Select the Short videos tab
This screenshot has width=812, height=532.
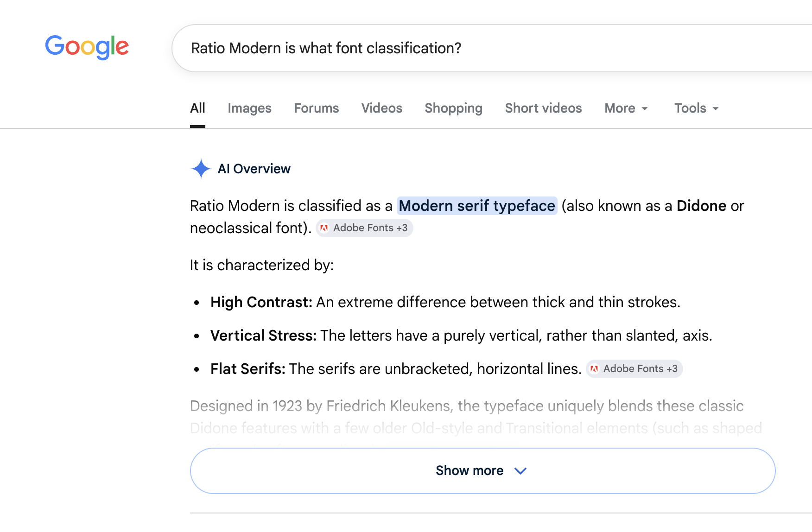pyautogui.click(x=543, y=108)
